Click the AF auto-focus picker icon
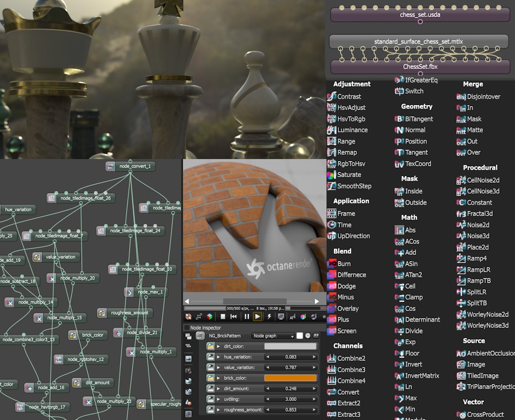 pos(293,317)
